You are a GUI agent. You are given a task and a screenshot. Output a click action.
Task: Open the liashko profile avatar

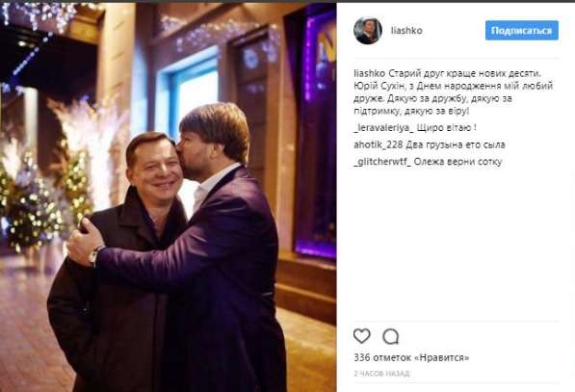pyautogui.click(x=368, y=31)
